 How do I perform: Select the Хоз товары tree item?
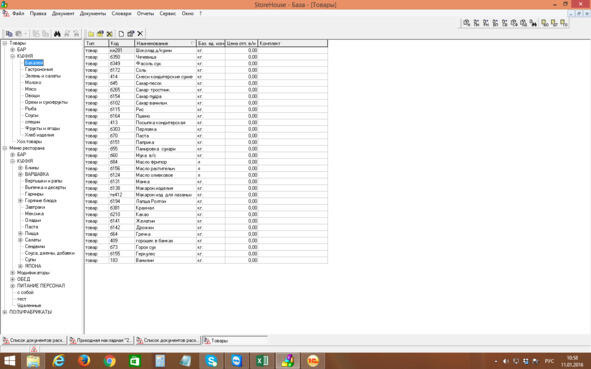coord(29,141)
